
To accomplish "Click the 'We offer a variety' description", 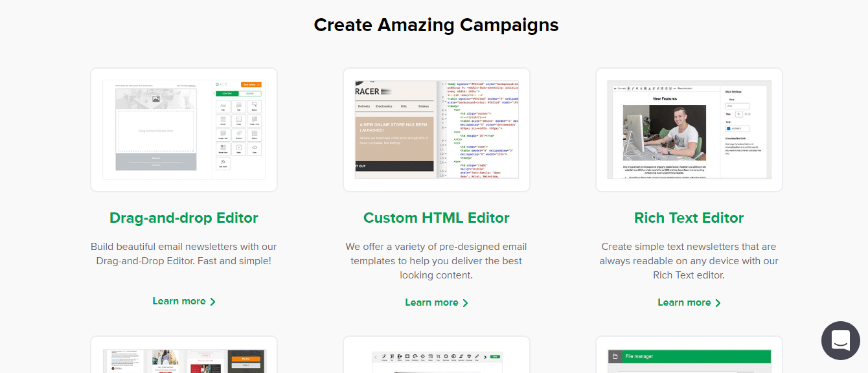I will tap(437, 261).
